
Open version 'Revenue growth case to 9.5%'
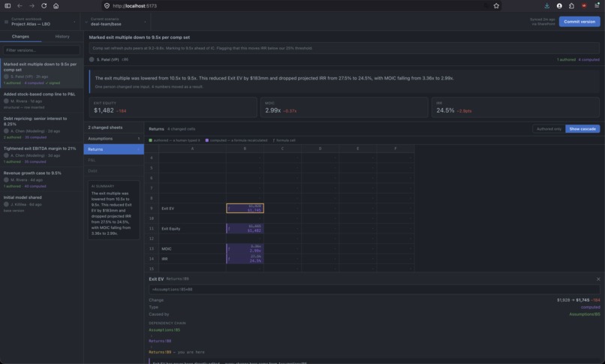(x=41, y=179)
